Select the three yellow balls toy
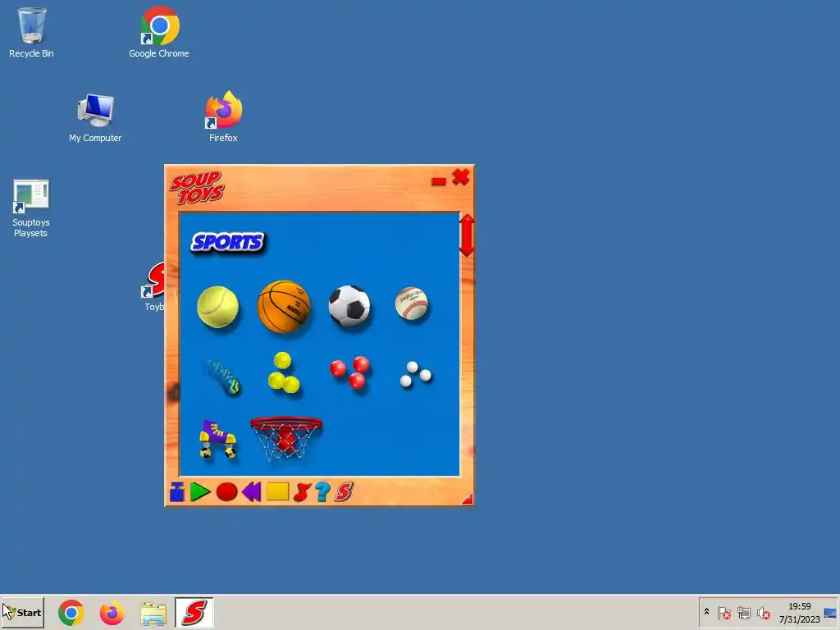The width and height of the screenshot is (840, 630). click(283, 373)
